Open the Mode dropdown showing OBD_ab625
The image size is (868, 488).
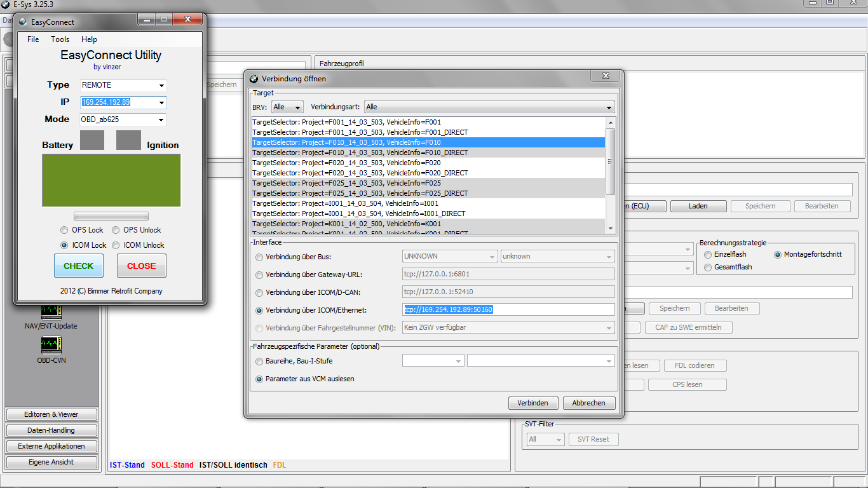tap(161, 120)
